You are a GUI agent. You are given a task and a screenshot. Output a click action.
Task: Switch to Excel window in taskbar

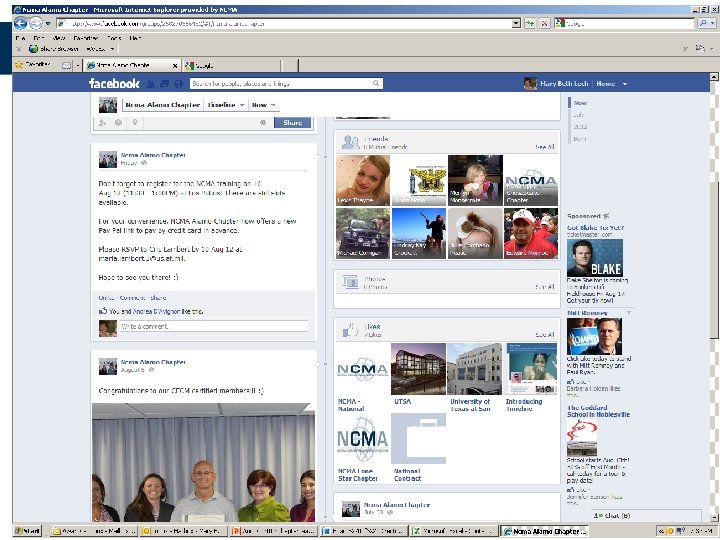[454, 531]
